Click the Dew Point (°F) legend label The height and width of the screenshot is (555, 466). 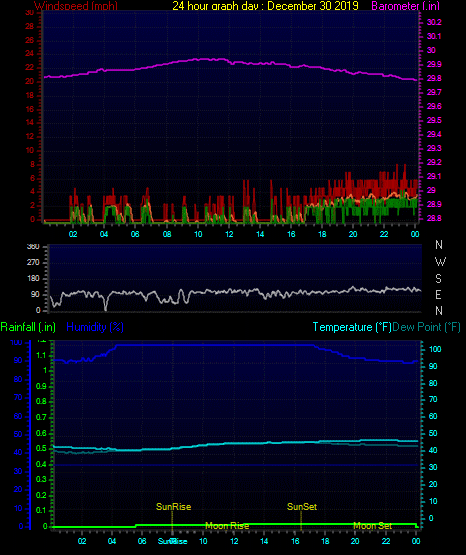[x=427, y=327]
